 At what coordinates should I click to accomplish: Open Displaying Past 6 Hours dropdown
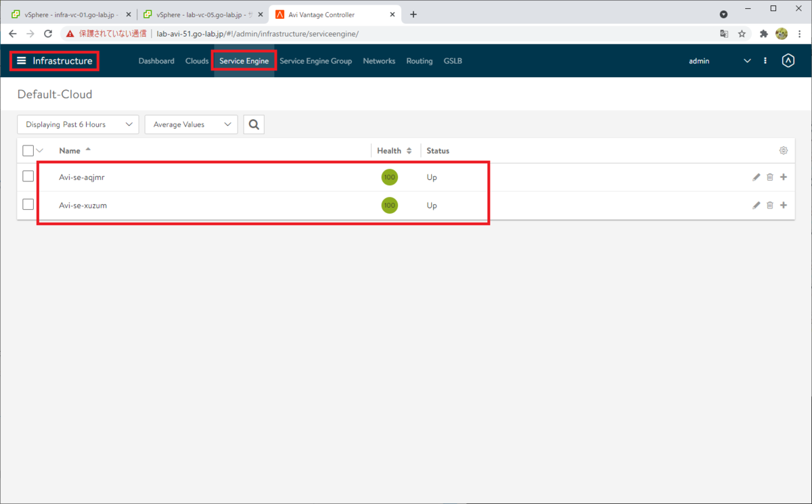click(x=78, y=124)
